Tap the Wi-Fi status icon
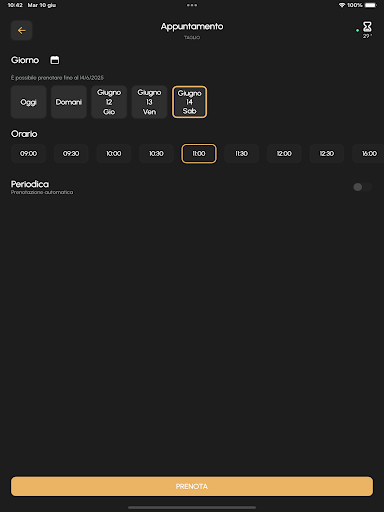The image size is (384, 512). (x=342, y=5)
